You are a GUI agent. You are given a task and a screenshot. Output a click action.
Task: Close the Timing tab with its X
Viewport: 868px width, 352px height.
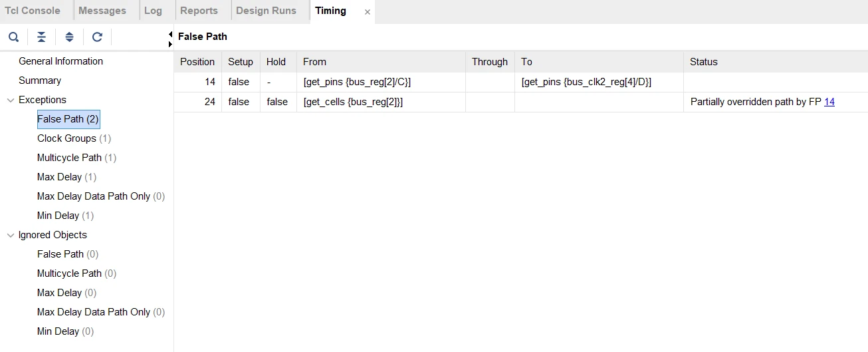click(x=368, y=12)
